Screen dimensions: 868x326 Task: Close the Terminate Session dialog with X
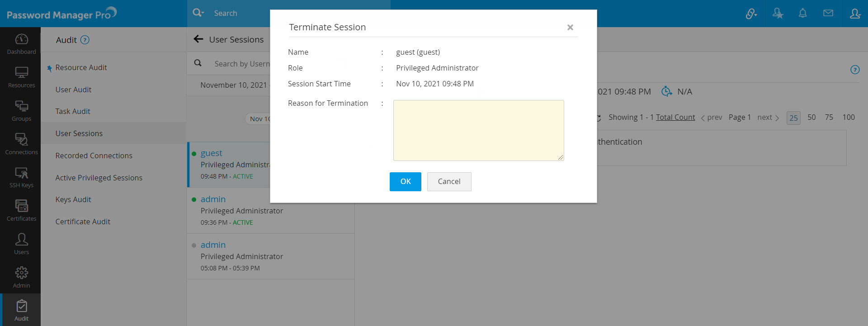click(570, 28)
